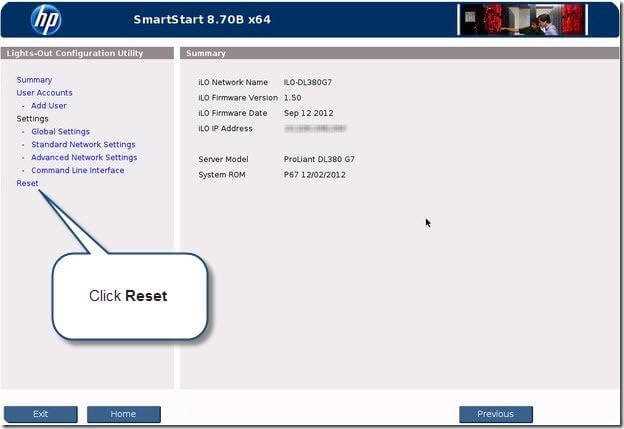Click the Settings heading in sidebar

32,119
